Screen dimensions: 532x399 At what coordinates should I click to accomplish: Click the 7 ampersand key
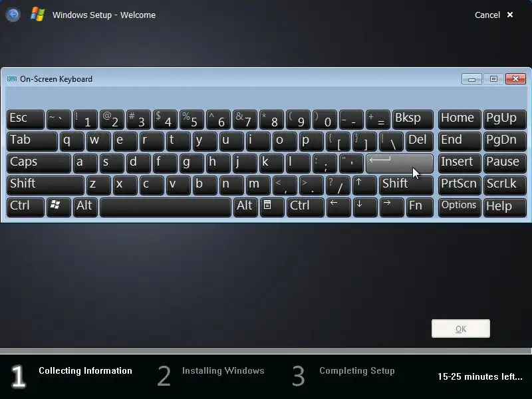pyautogui.click(x=245, y=120)
